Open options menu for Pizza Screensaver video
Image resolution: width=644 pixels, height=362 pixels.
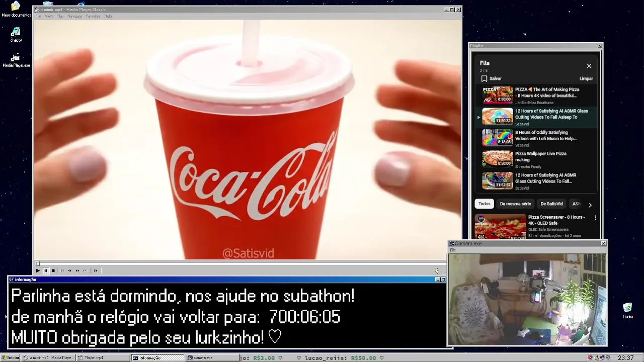pos(595,218)
